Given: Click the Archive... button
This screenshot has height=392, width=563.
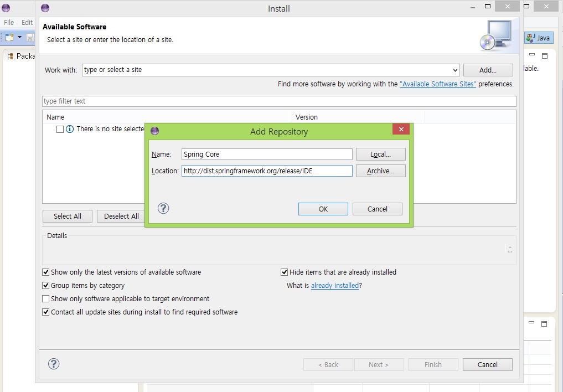Looking at the screenshot, I should coord(380,171).
